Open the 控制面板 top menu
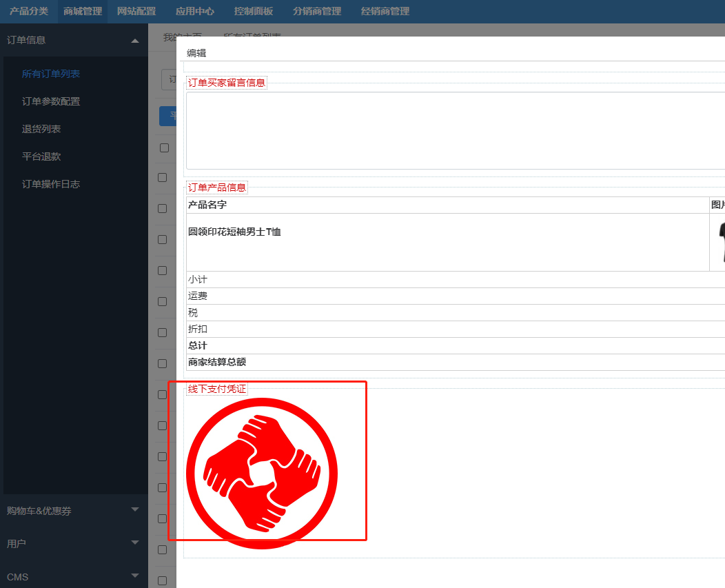725x588 pixels. click(254, 11)
